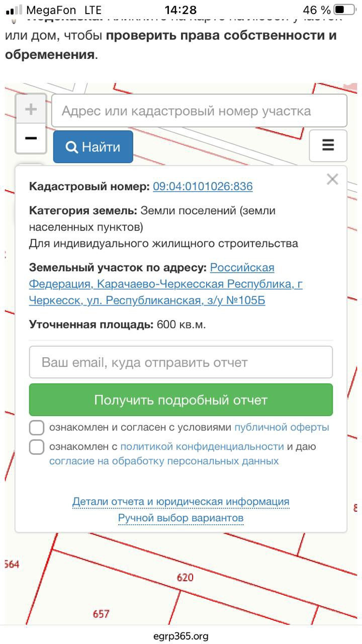The height and width of the screenshot is (644, 362).
Task: Open the parcel address link in Черкесск
Action: 166,284
